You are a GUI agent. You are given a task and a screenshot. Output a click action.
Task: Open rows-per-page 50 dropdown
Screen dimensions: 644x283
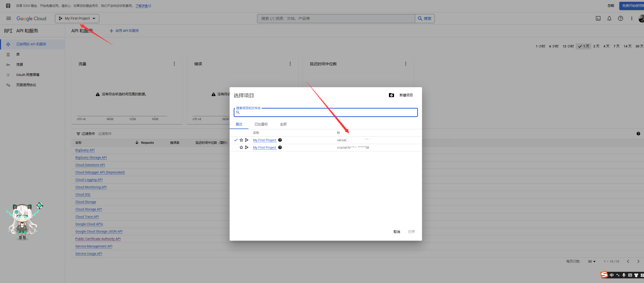(592, 262)
